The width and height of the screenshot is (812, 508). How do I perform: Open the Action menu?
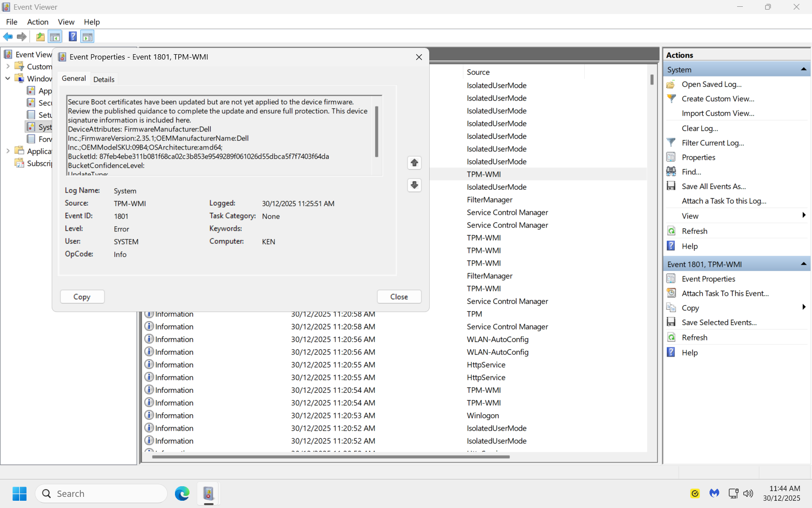tap(37, 22)
